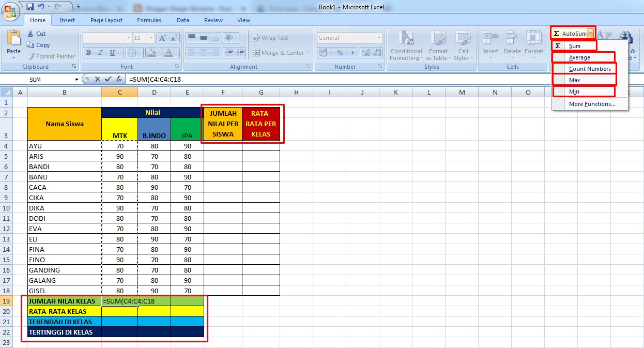644x348 pixels.
Task: Toggle italic formatting
Action: click(100, 53)
